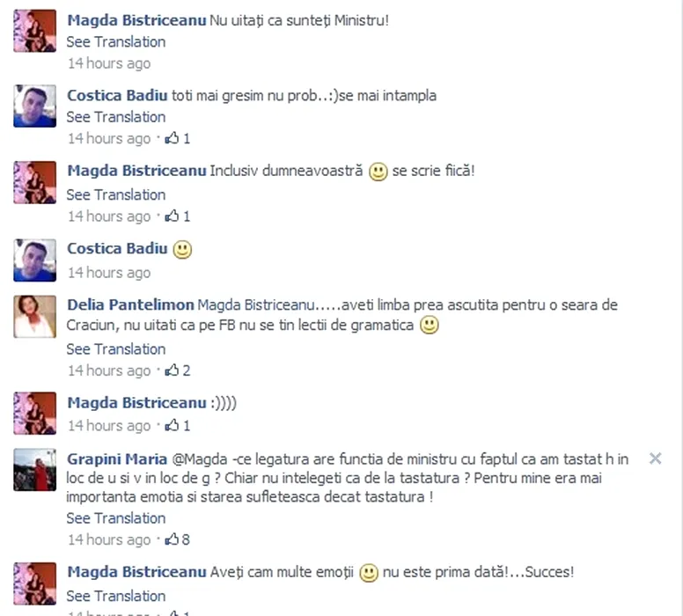See Translation under Grapini Maria's comment

click(116, 518)
